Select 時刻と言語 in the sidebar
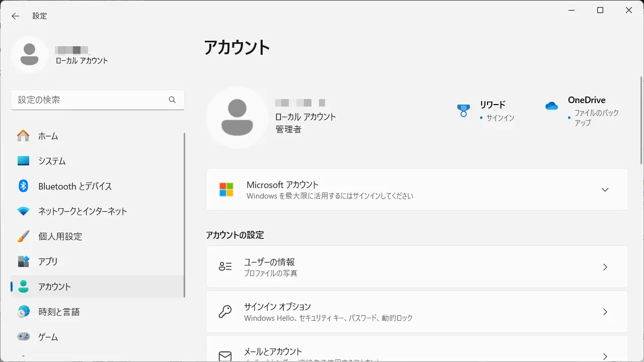The image size is (644, 362). click(98, 312)
